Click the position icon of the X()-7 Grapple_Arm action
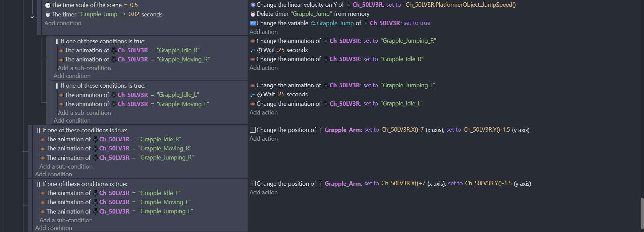Screen dimensions: 644x232 point(253,130)
